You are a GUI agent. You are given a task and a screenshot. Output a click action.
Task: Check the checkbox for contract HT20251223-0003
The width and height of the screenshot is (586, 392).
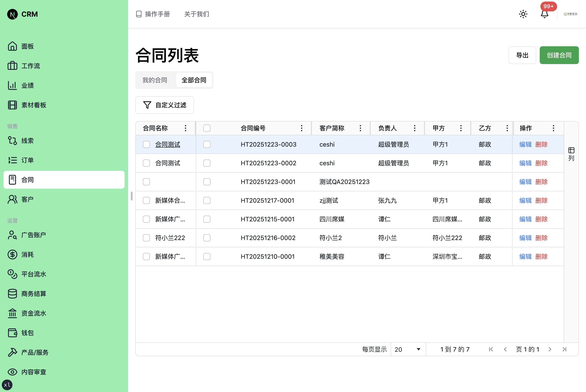pos(206,144)
